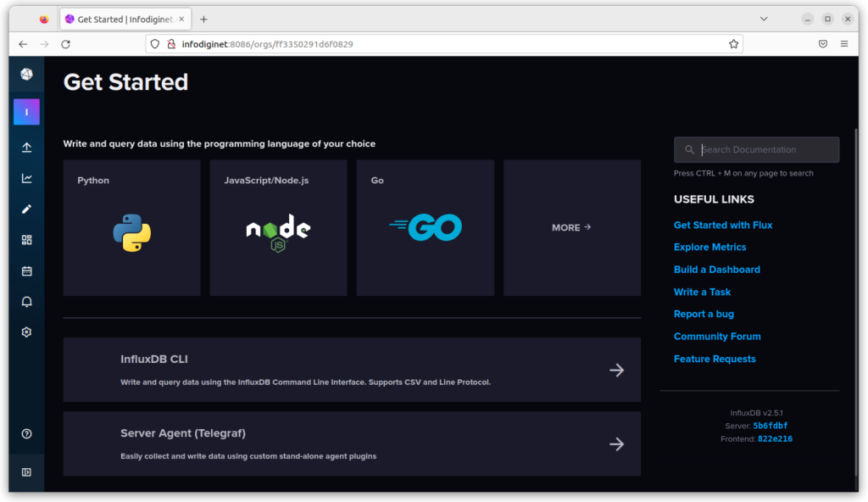Open Get Started with Flux link
This screenshot has height=502, width=868.
pyautogui.click(x=723, y=225)
